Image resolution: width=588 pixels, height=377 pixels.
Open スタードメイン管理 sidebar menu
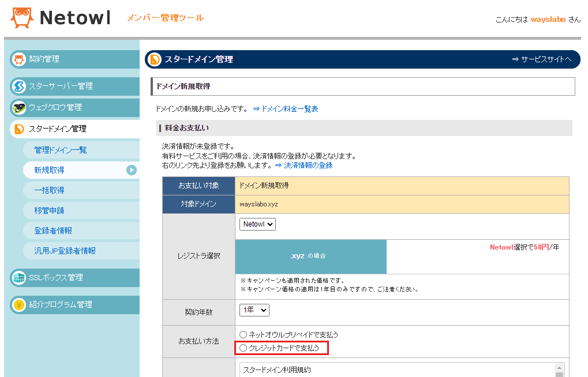(x=74, y=129)
